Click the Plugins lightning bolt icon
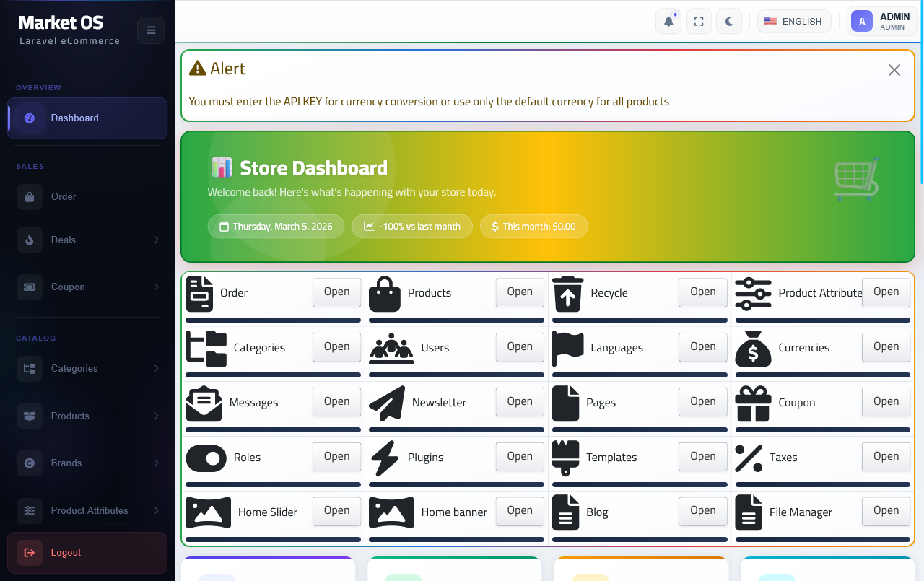This screenshot has height=581, width=924. click(x=384, y=458)
